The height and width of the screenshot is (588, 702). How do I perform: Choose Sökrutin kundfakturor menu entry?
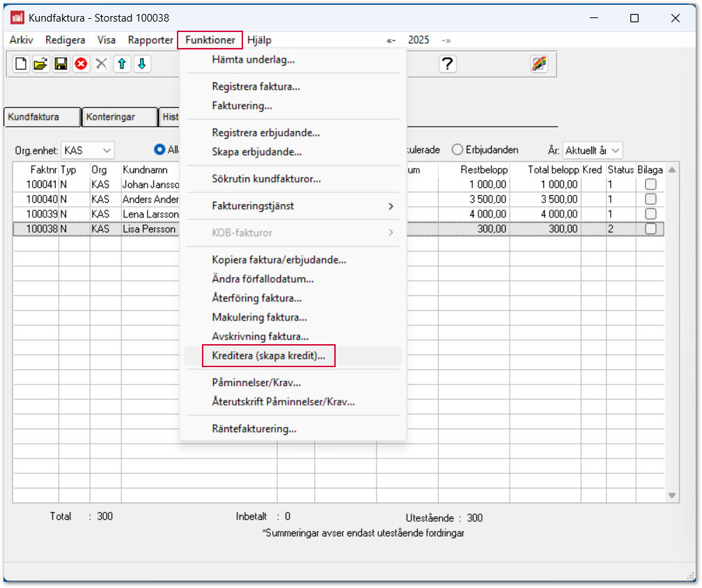click(292, 178)
